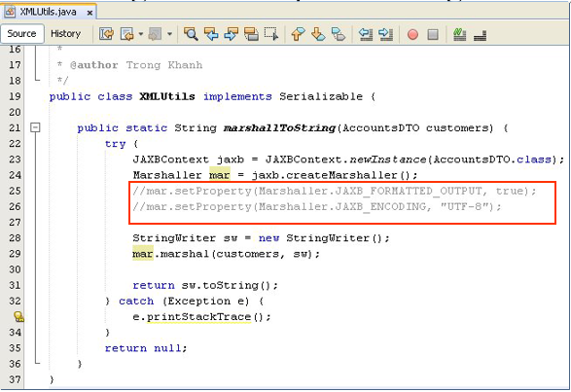Toggle Highlight Search button
Viewport: 571px width, 392px height.
click(x=251, y=34)
